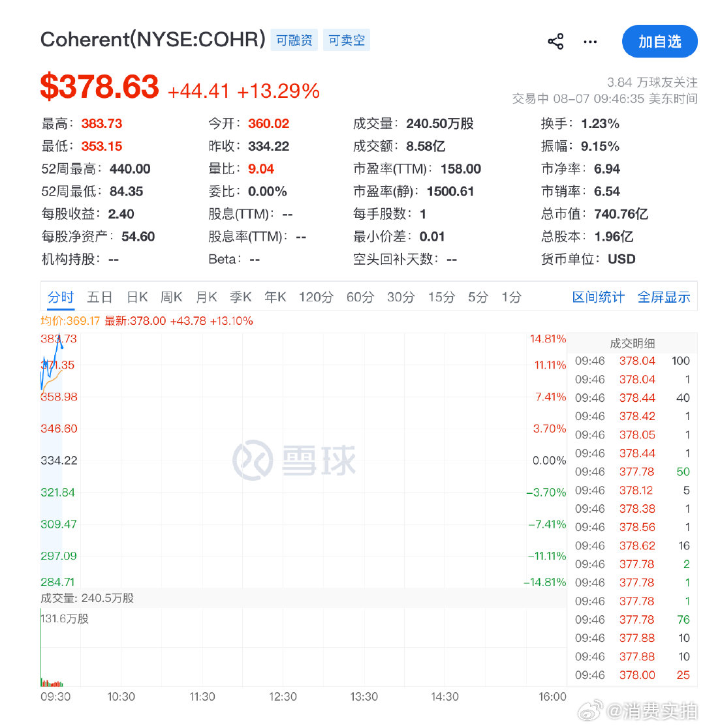Click the 成交量 value 240.50万股
The width and height of the screenshot is (705, 728).
(x=439, y=123)
